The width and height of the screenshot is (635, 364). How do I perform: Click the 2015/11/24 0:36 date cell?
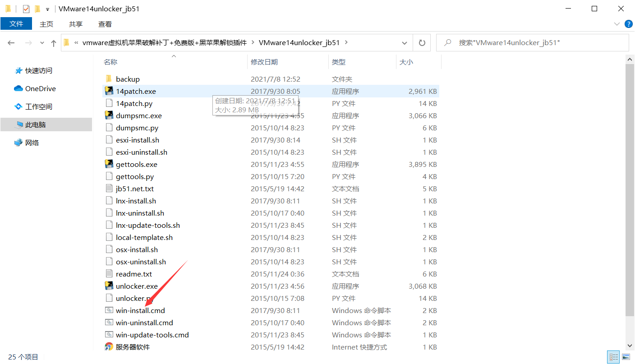pyautogui.click(x=277, y=274)
